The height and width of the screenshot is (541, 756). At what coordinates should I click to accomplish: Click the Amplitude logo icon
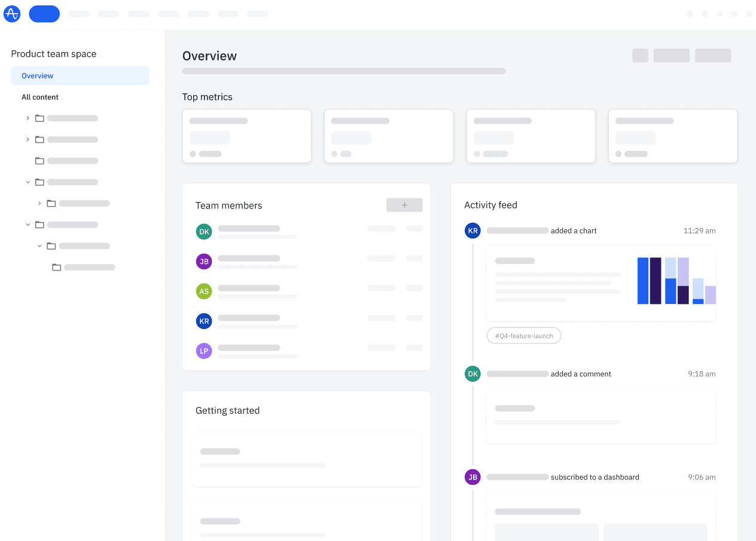pyautogui.click(x=12, y=14)
